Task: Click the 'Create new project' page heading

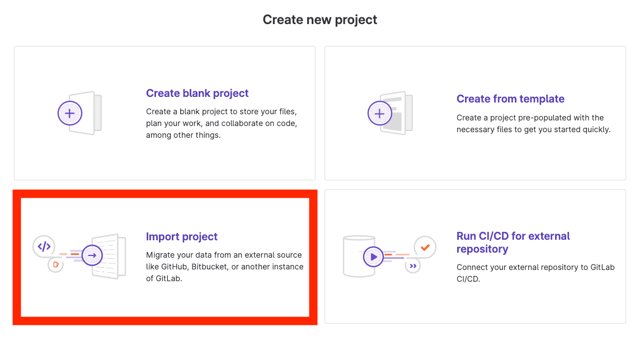Action: [x=320, y=20]
